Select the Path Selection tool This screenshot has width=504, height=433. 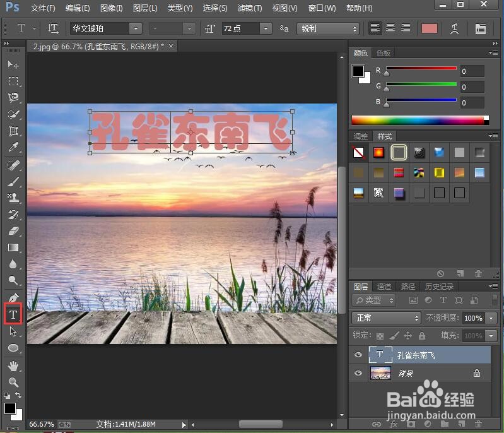coord(13,331)
